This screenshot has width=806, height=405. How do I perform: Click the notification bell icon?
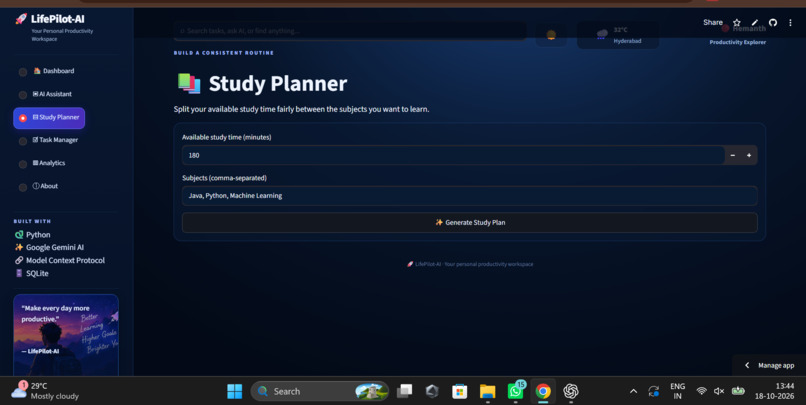pyautogui.click(x=551, y=35)
